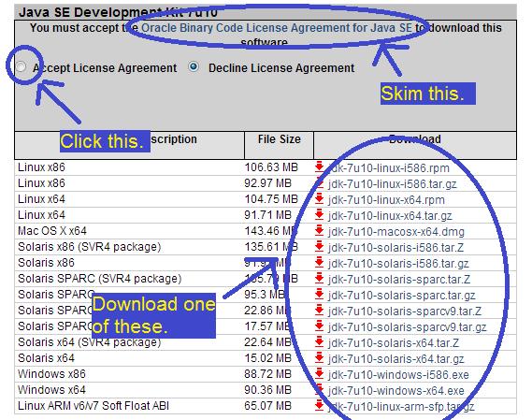The image size is (532, 420).
Task: Download jdk-7u10-linux-i586.tar.gz file link
Action: point(392,184)
